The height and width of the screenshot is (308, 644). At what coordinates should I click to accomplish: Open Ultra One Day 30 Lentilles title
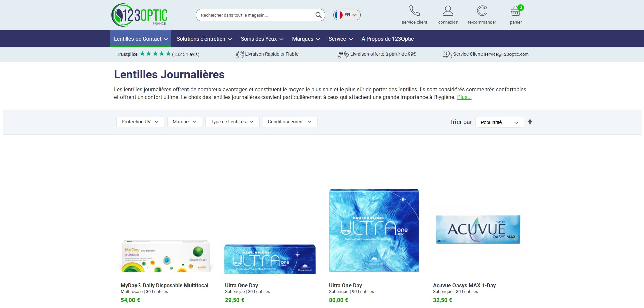pyautogui.click(x=241, y=285)
